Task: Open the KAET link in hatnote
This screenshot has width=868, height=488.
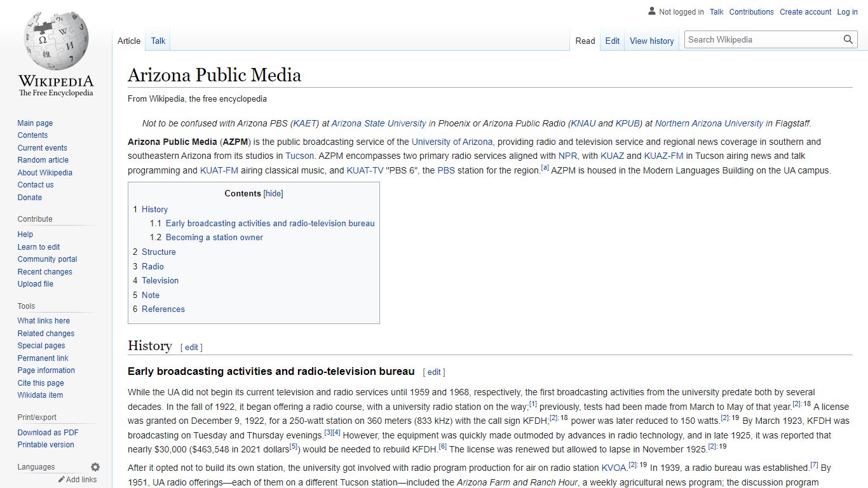Action: pos(306,123)
